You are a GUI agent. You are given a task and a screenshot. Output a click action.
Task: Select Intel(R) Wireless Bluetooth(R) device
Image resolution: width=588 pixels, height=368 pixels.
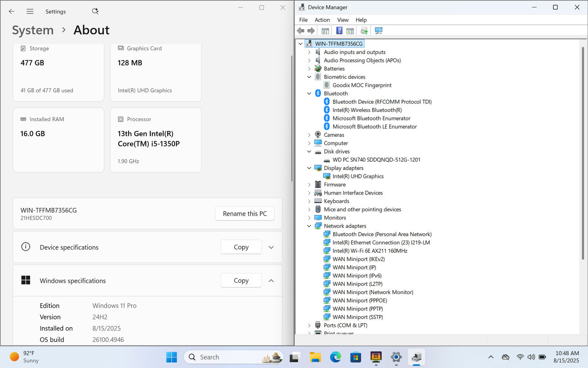pyautogui.click(x=367, y=110)
